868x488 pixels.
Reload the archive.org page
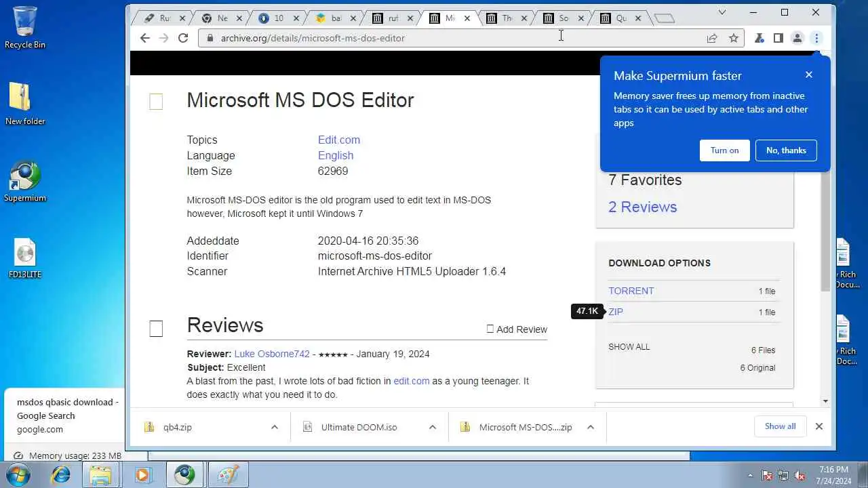[182, 38]
